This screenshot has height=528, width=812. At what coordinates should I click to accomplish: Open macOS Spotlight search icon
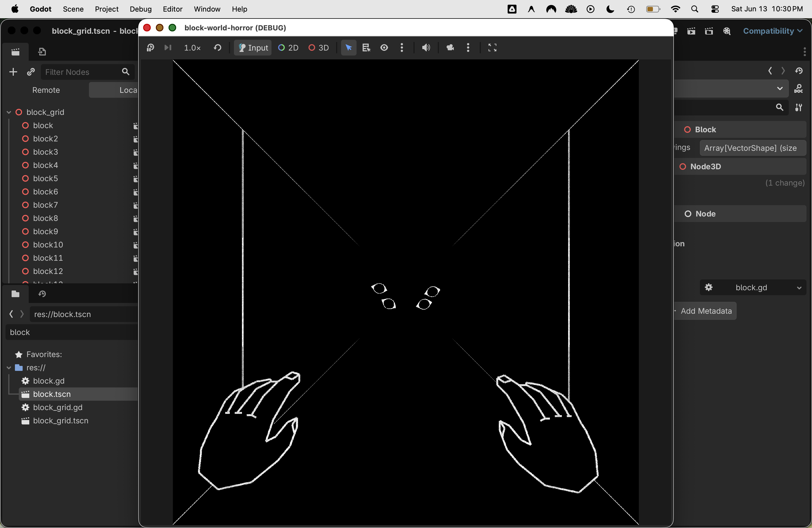695,9
